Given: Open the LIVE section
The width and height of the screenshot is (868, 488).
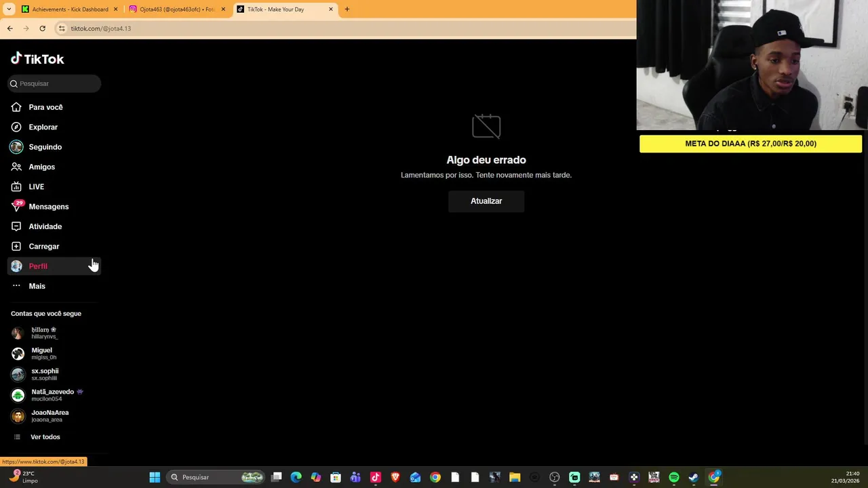Looking at the screenshot, I should pyautogui.click(x=54, y=186).
